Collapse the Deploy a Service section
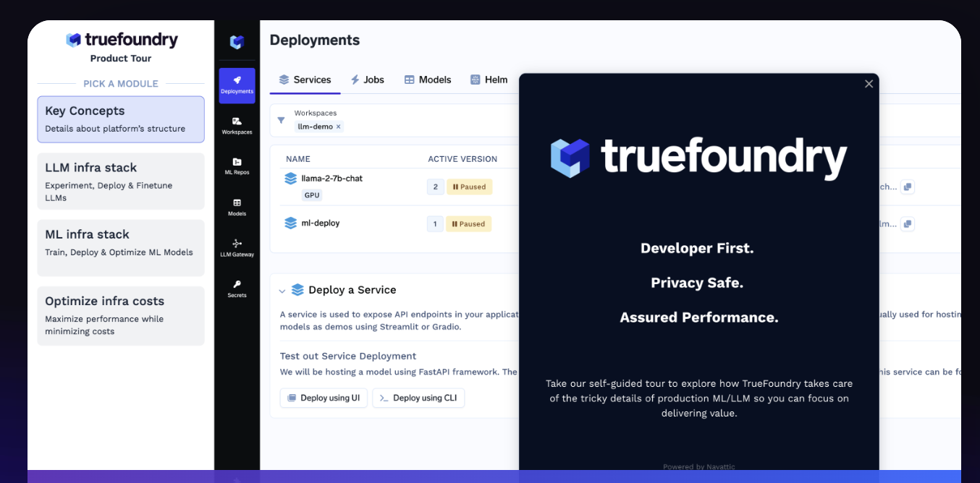980x483 pixels. point(282,291)
